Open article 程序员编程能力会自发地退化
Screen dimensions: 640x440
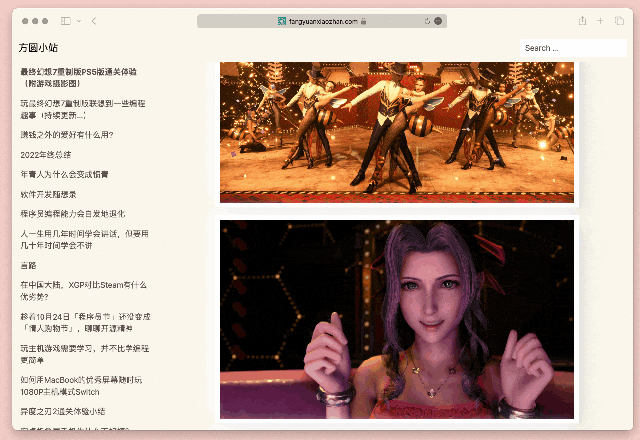tap(73, 213)
